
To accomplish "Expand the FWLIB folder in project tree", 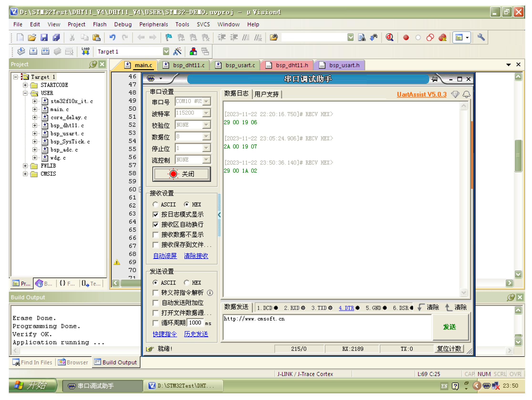I will [x=25, y=166].
